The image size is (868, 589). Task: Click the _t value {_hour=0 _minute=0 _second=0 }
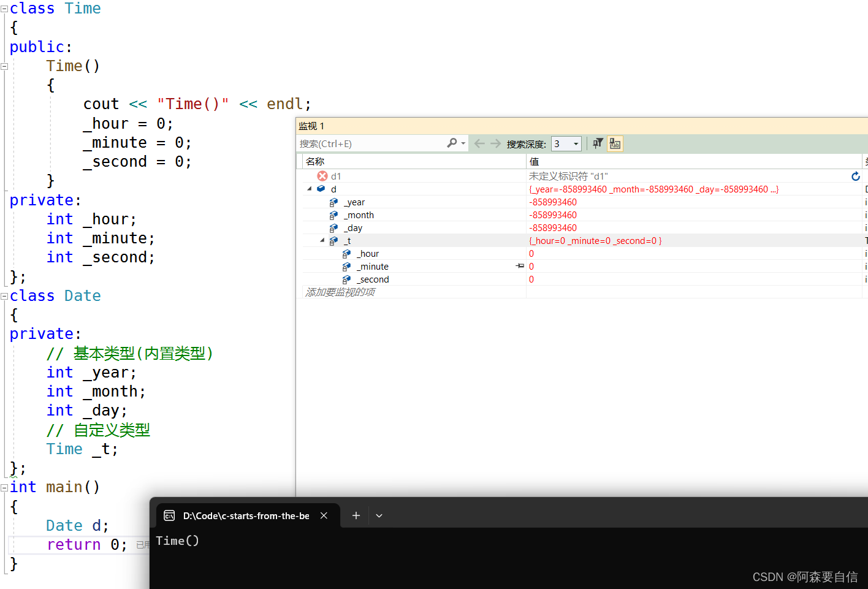[595, 241]
